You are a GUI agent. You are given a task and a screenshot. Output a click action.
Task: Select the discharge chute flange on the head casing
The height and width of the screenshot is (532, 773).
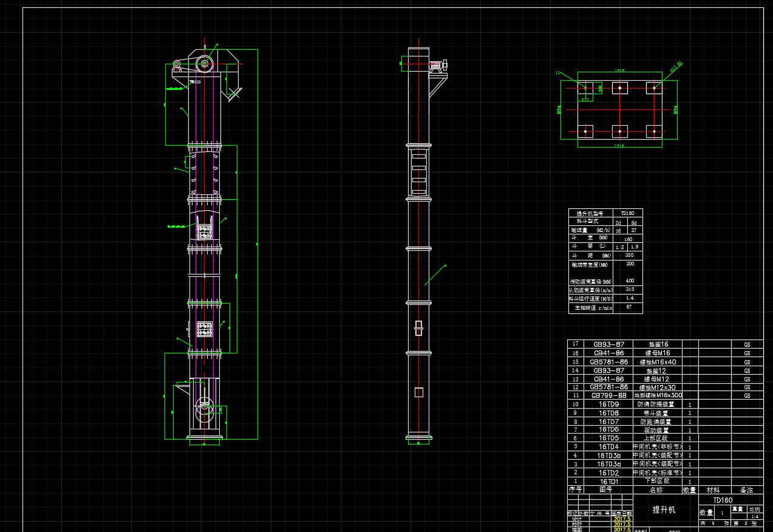[x=233, y=92]
